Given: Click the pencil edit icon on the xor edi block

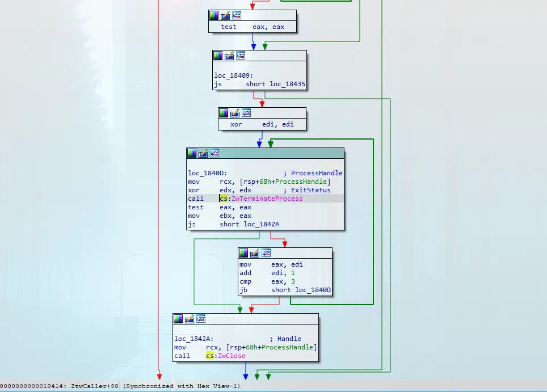Looking at the screenshot, I should (235, 113).
